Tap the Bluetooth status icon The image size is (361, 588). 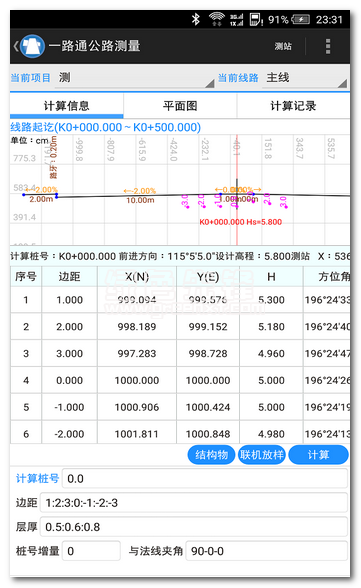coord(196,19)
